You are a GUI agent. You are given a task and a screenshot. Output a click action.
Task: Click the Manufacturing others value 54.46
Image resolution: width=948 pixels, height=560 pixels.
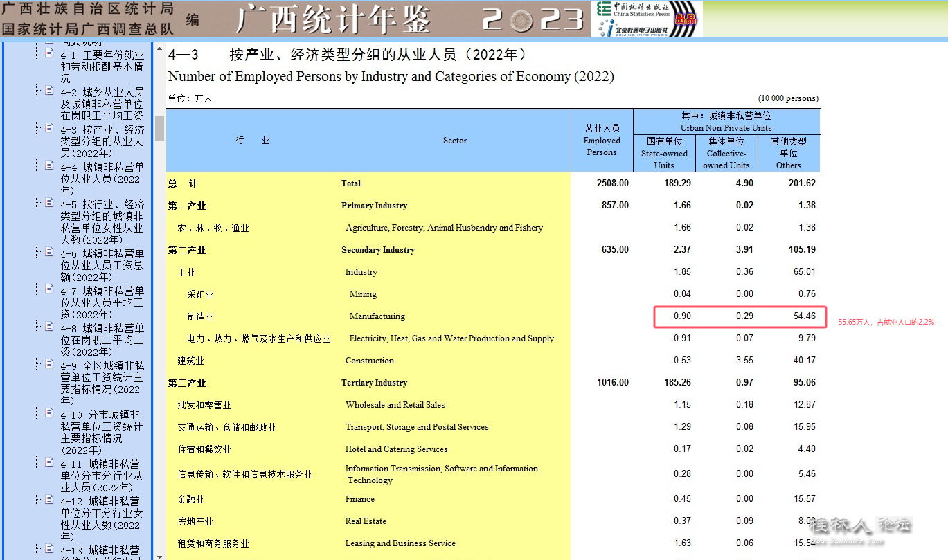tap(805, 316)
